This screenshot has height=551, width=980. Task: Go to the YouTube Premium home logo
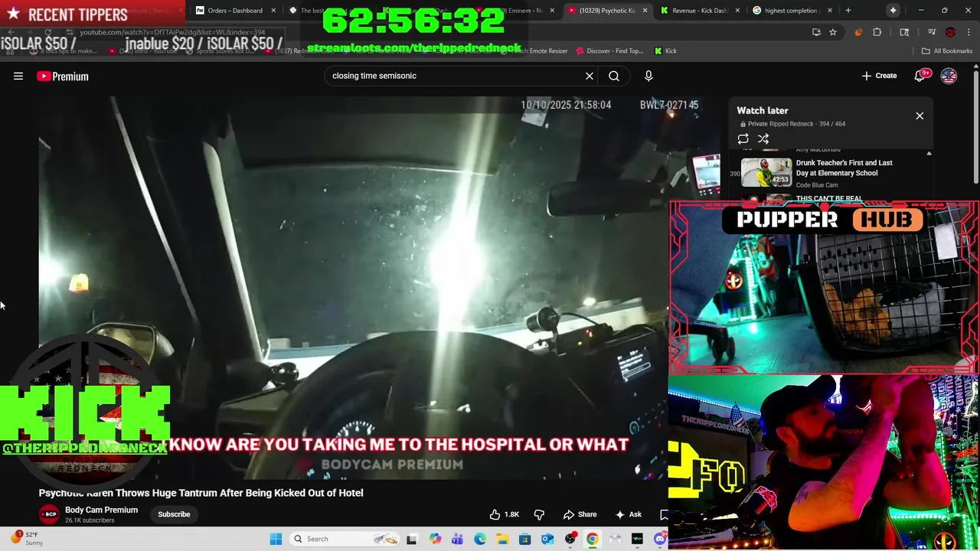(63, 76)
